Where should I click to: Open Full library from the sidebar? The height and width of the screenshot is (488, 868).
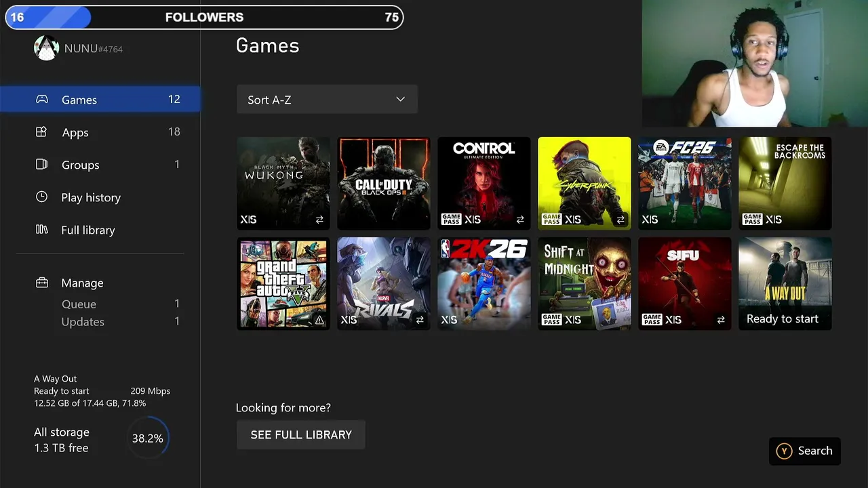click(x=100, y=230)
